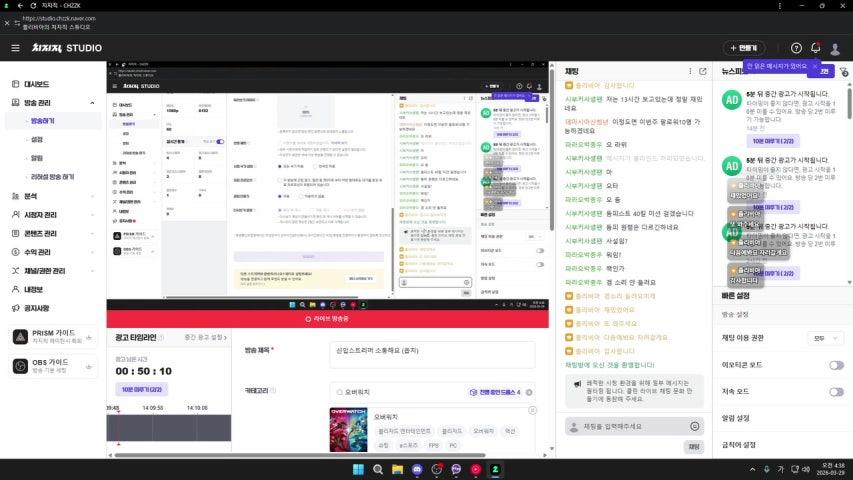Open 중간 광고 설정 link
Viewport: 853px width, 480px height.
tap(206, 337)
